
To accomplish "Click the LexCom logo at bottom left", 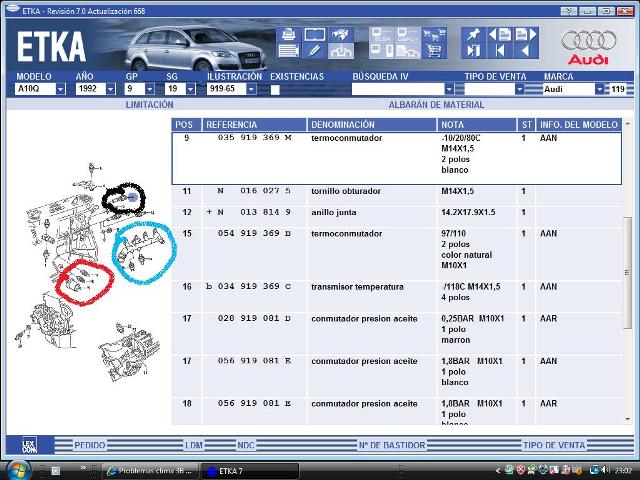I will (x=29, y=445).
